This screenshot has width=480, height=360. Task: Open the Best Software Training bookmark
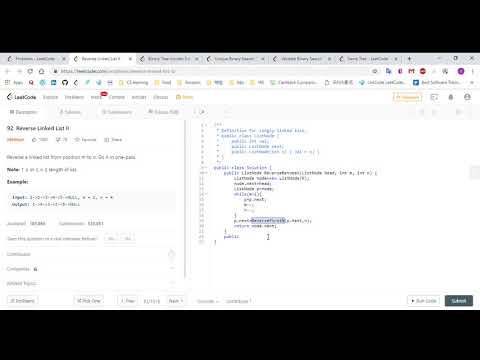point(436,82)
